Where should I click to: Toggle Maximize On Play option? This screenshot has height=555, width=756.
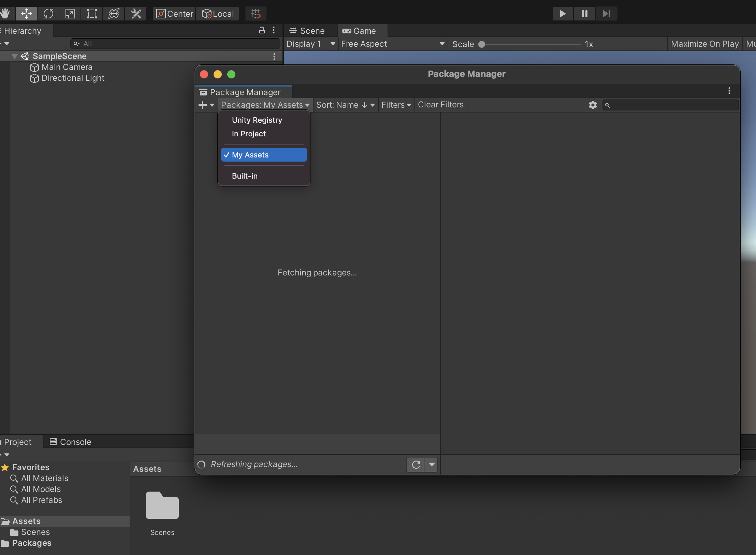coord(704,44)
